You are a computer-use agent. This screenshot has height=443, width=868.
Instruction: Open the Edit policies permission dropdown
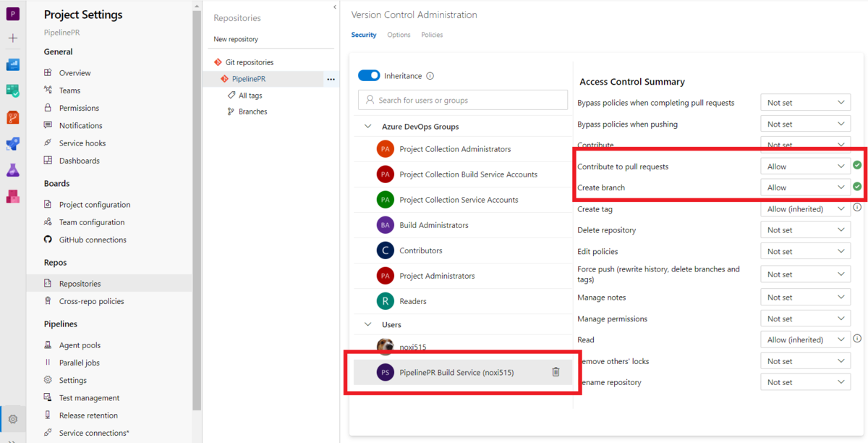805,252
